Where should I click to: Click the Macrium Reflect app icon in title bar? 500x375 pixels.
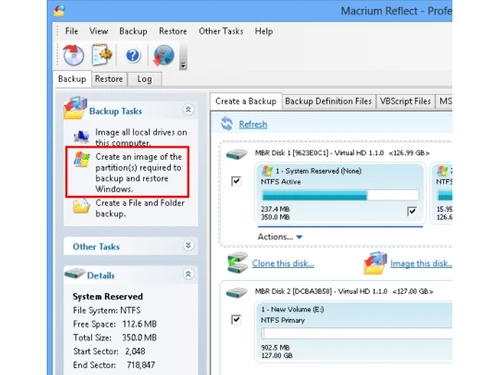coord(59,11)
